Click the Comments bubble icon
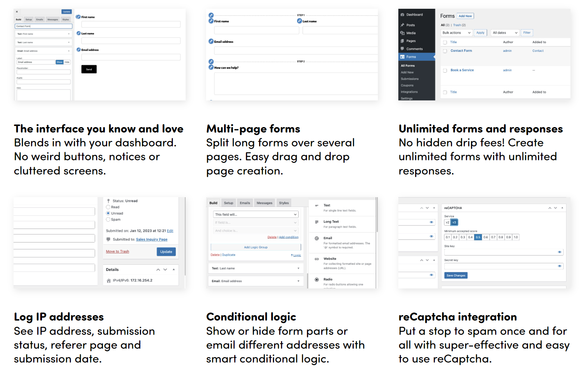 (x=402, y=49)
